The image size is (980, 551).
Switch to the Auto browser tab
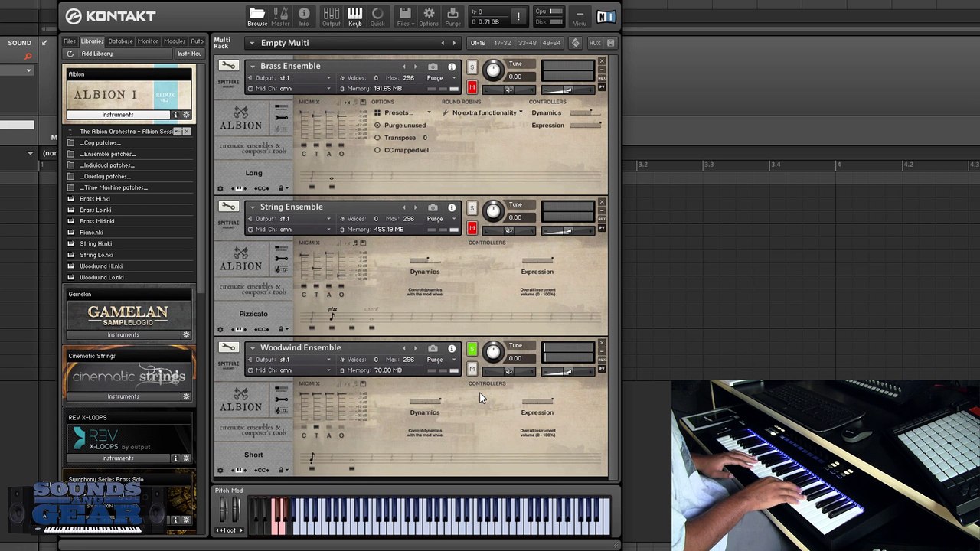pos(197,41)
